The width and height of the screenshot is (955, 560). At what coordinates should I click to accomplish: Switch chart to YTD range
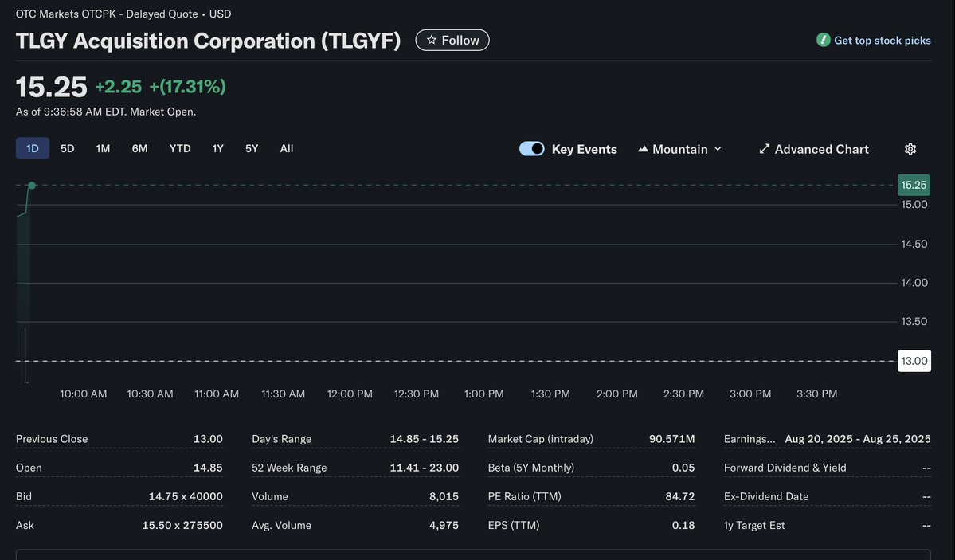point(180,149)
